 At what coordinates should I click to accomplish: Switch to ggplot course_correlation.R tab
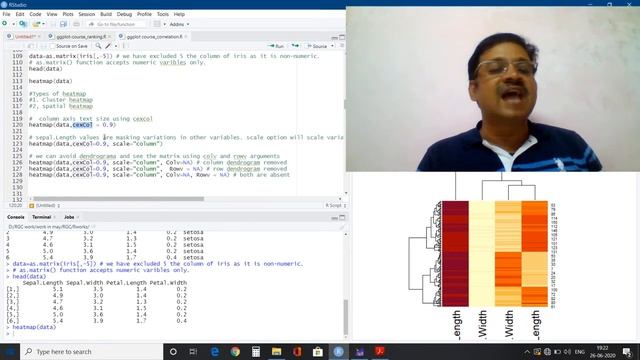pos(155,37)
